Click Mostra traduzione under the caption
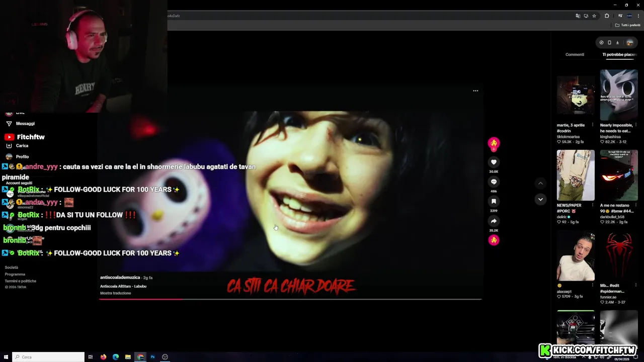This screenshot has width=644, height=362. pyautogui.click(x=115, y=293)
